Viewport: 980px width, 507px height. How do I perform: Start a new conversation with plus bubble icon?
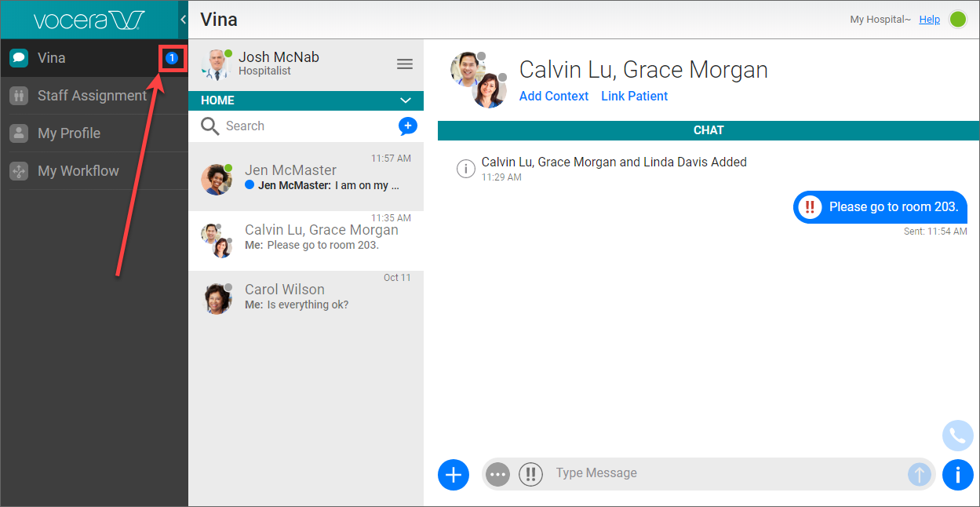click(x=408, y=126)
